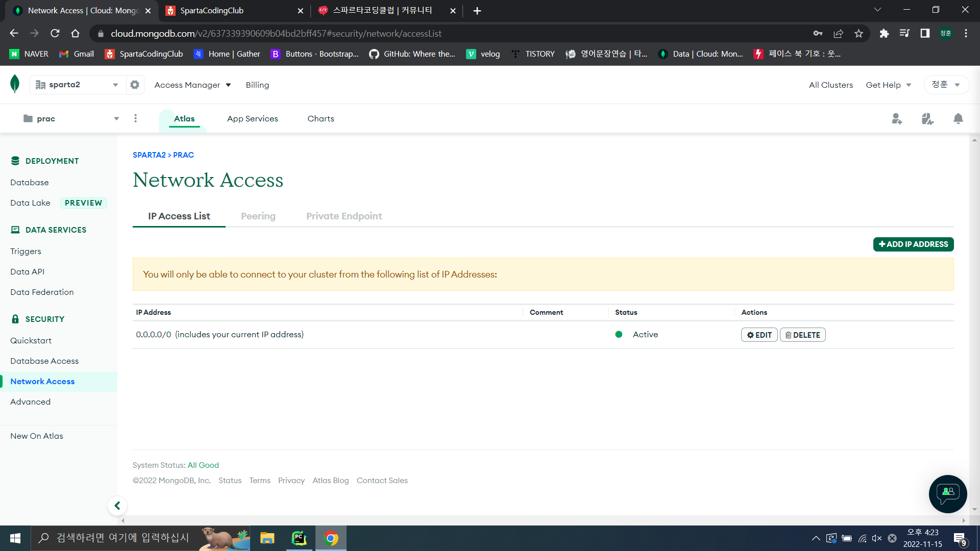Open Data API in sidebar
This screenshot has width=980, height=551.
[27, 272]
